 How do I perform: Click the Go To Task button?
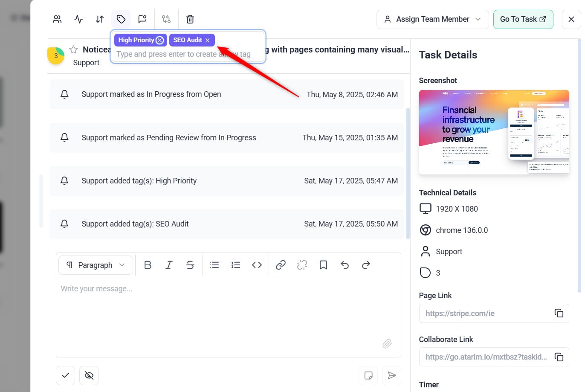pyautogui.click(x=523, y=19)
